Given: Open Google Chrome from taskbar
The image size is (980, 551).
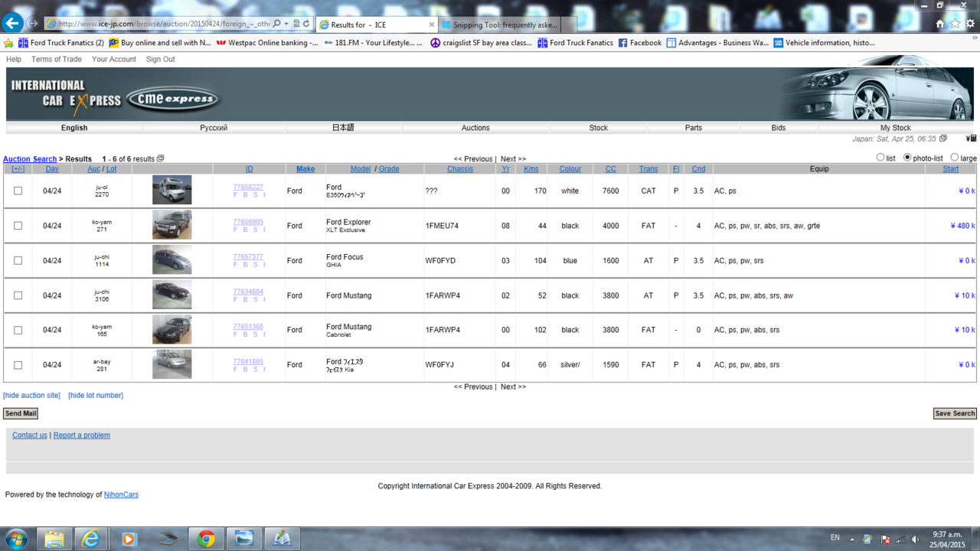Looking at the screenshot, I should [x=206, y=539].
